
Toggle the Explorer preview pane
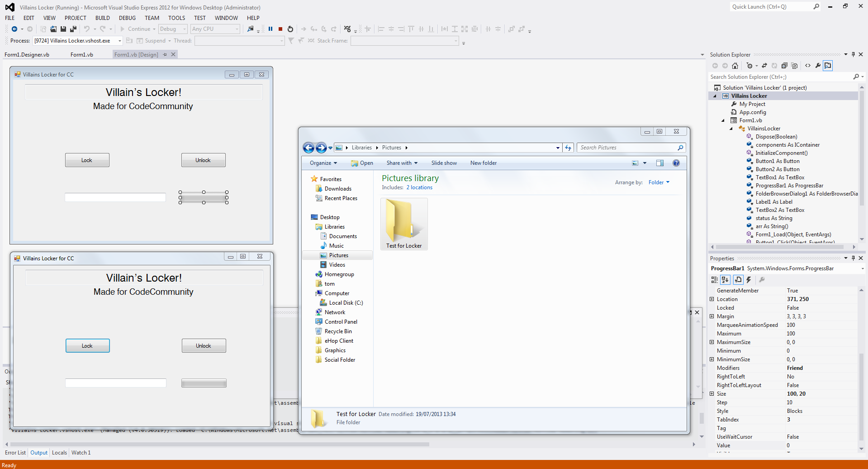(660, 163)
